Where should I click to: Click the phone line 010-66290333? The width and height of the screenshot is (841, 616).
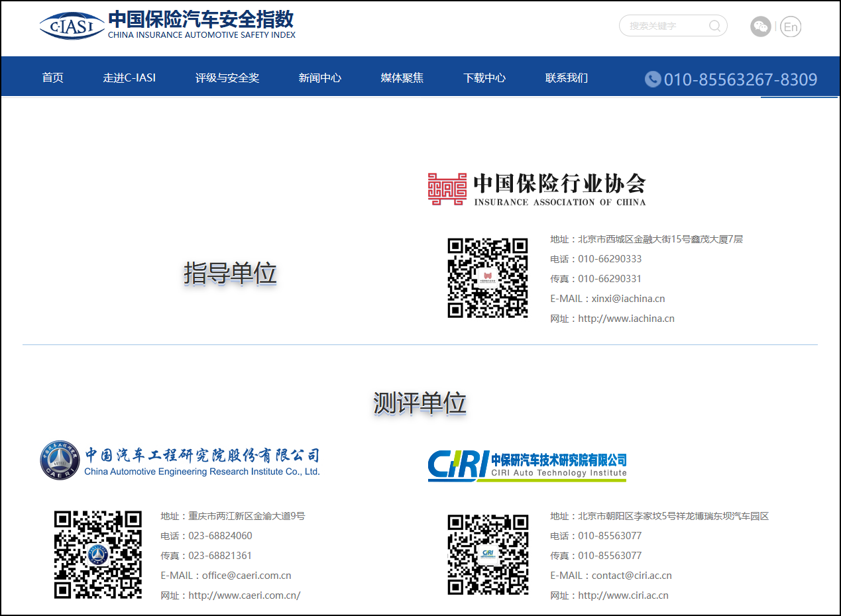click(x=596, y=259)
